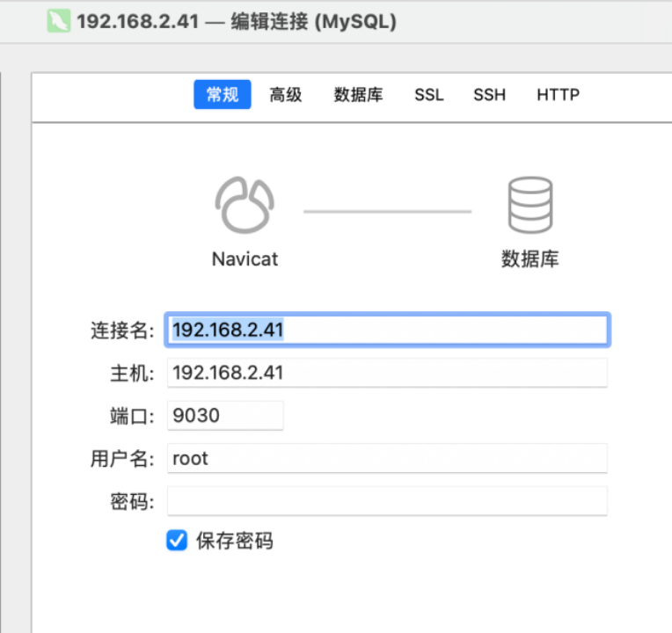
Task: Click the Navicat text label
Action: click(245, 259)
